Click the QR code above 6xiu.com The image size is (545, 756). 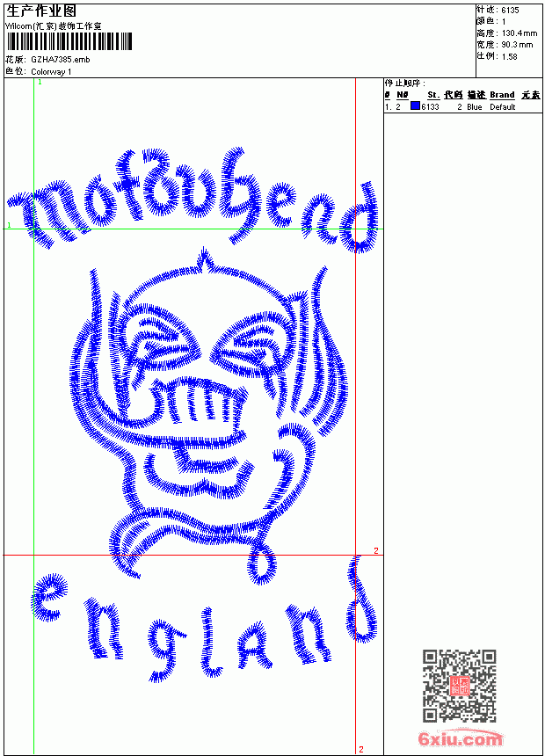459,685
